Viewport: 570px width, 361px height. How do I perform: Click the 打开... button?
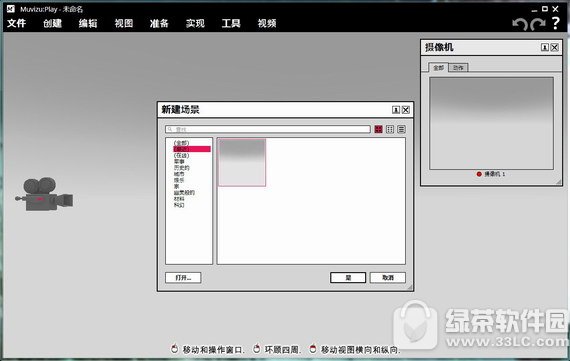(183, 278)
